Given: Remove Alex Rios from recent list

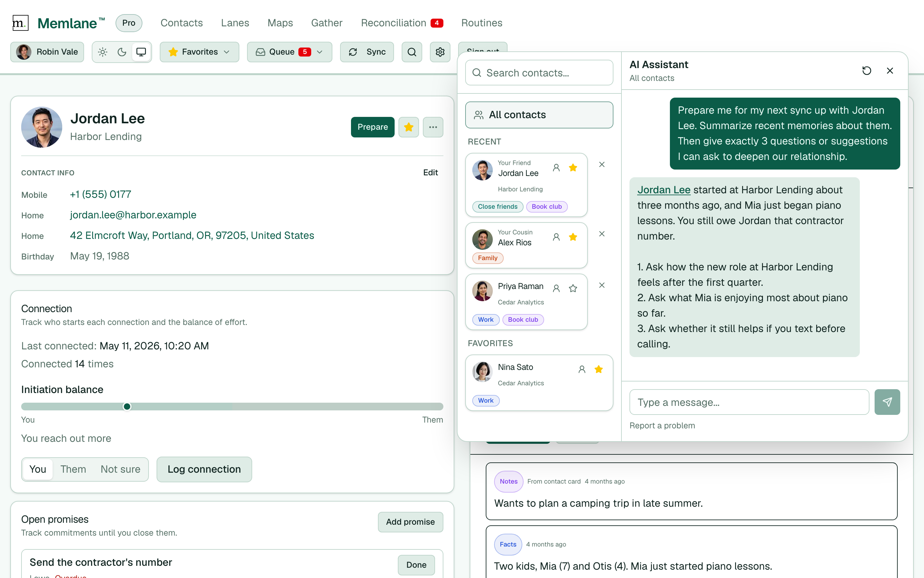Looking at the screenshot, I should click(x=602, y=233).
